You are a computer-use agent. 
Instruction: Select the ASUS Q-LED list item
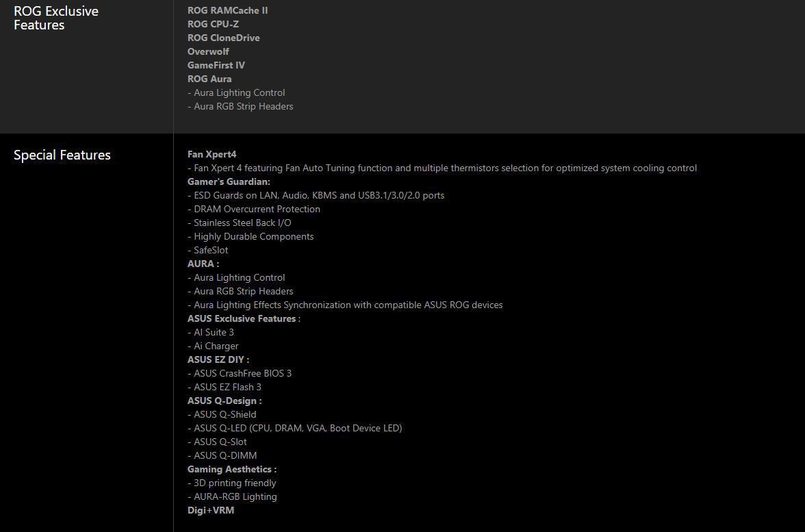(x=294, y=429)
